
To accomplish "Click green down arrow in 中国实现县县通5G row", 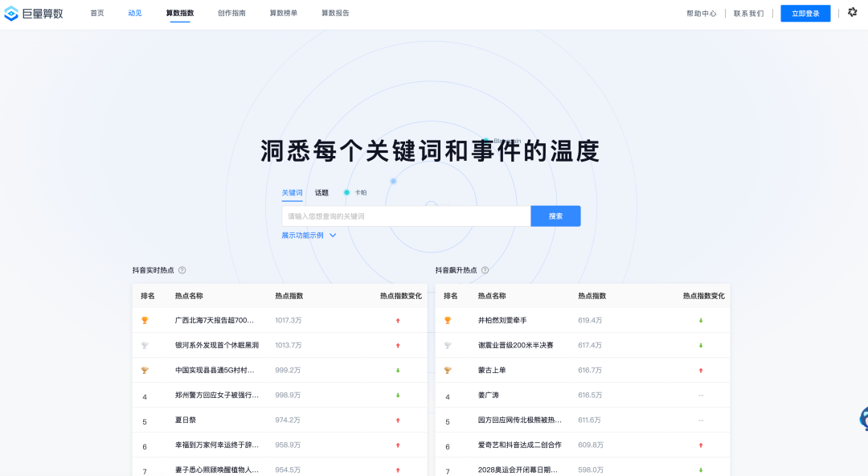I will pyautogui.click(x=398, y=371).
